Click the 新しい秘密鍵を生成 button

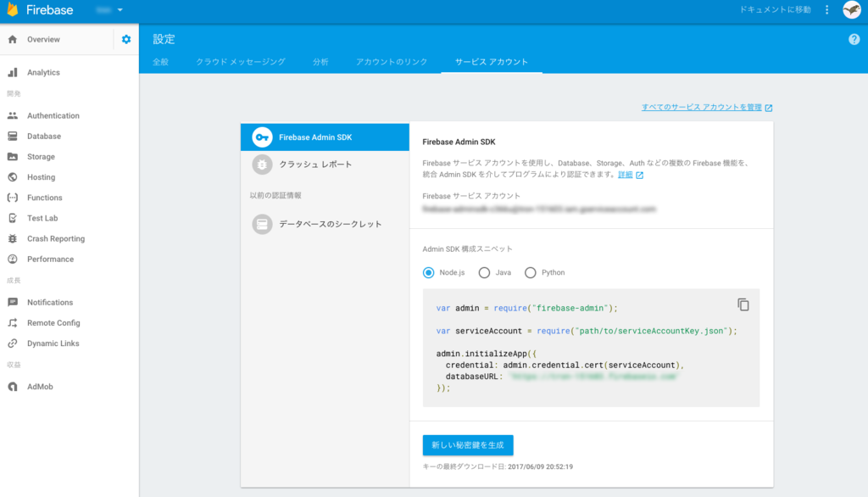tap(468, 445)
